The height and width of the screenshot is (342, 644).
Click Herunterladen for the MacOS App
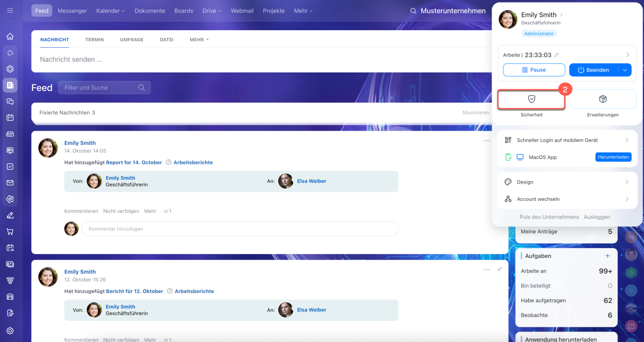[x=613, y=157]
